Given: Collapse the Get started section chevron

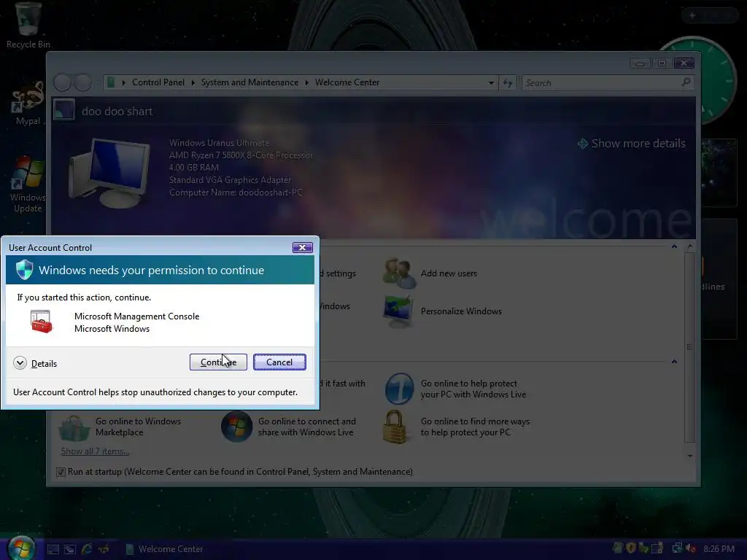Looking at the screenshot, I should 674,246.
